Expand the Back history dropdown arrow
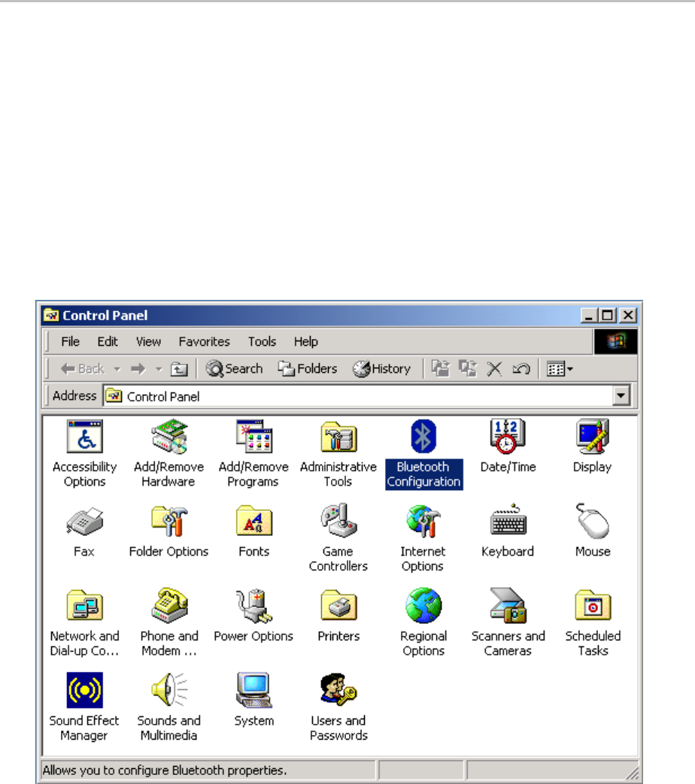 click(x=117, y=369)
